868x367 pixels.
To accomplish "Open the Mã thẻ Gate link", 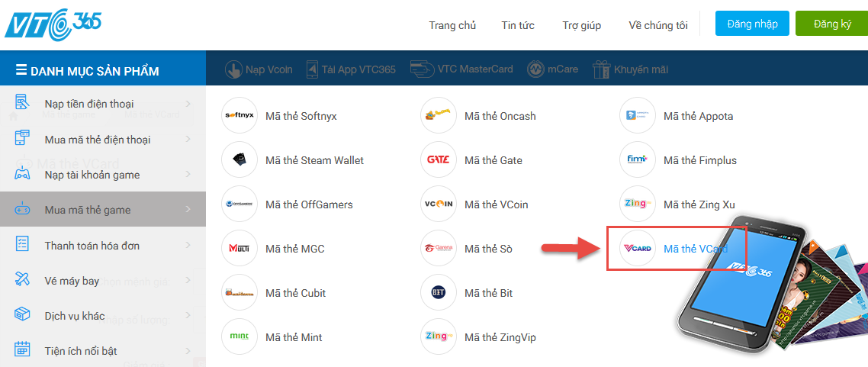I will pyautogui.click(x=493, y=160).
